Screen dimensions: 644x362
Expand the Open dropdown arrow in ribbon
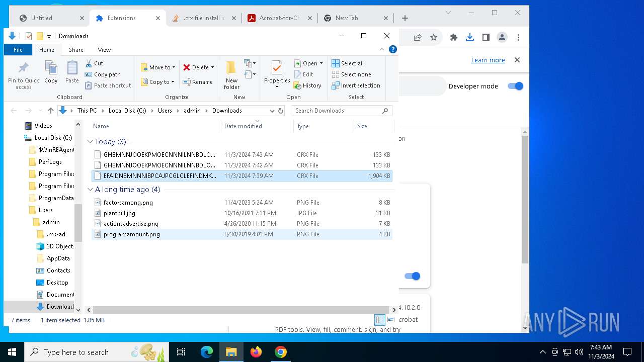pyautogui.click(x=321, y=63)
